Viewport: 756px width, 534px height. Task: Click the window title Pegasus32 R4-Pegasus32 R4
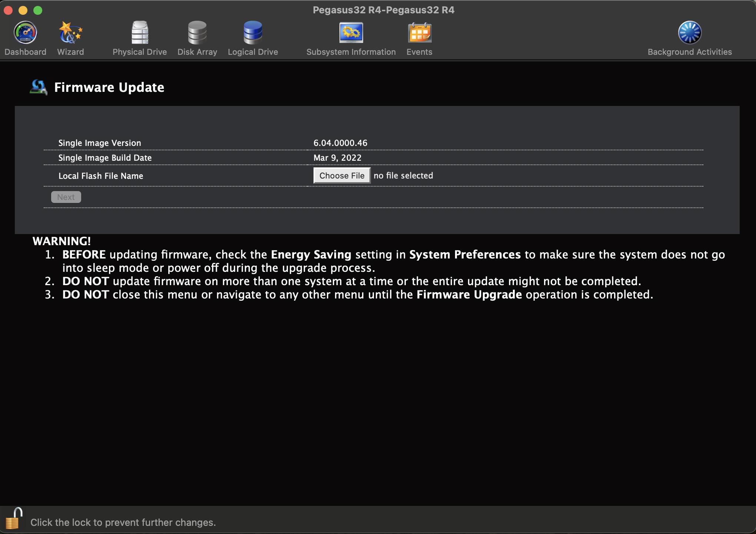[384, 10]
